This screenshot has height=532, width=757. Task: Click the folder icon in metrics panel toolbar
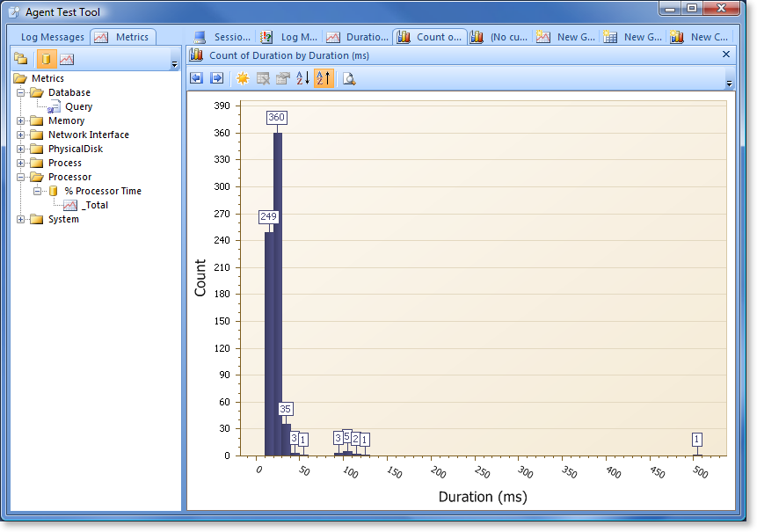tap(19, 58)
